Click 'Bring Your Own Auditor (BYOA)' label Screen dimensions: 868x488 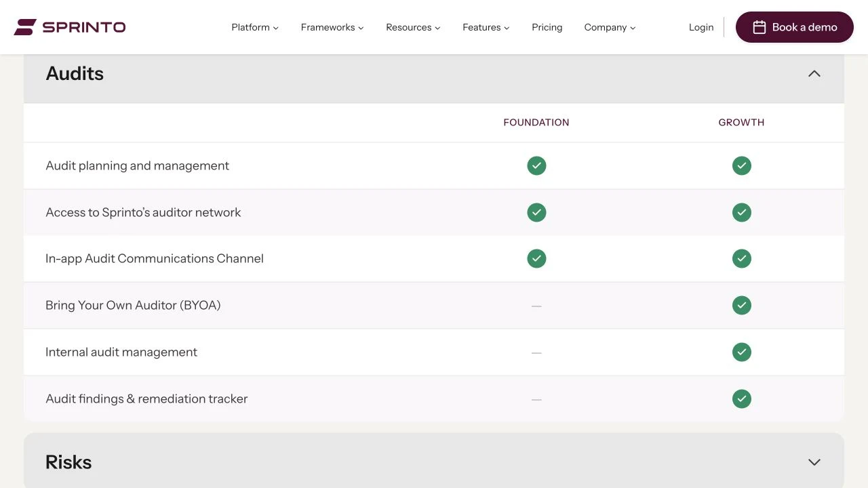point(133,305)
